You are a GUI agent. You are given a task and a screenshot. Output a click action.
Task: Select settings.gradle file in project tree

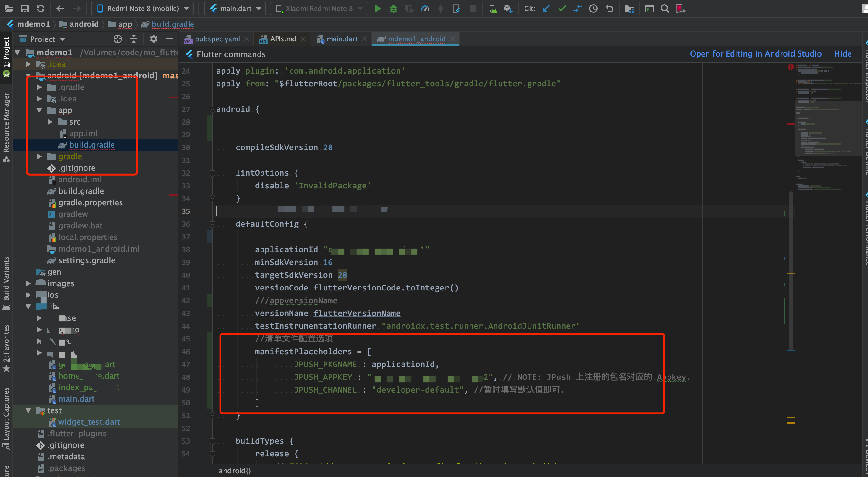point(87,260)
